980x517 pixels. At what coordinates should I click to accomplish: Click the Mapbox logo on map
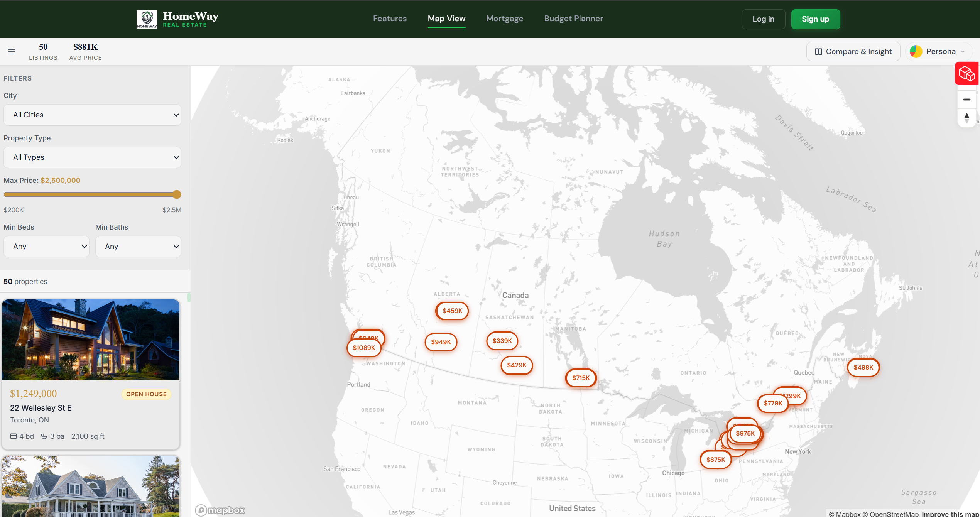220,510
